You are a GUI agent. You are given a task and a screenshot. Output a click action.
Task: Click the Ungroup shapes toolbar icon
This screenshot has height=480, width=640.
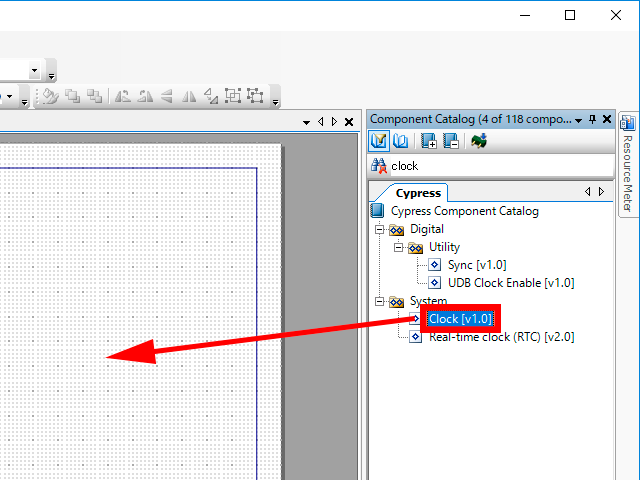tap(256, 96)
